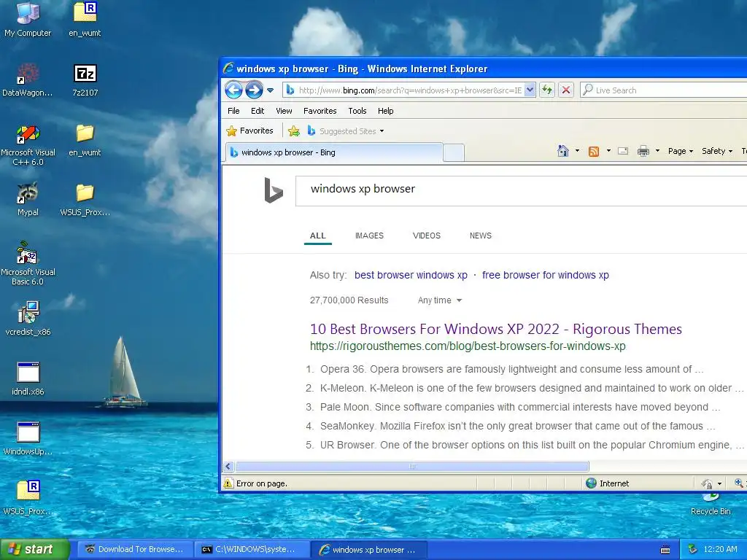Click the IE Stop button
The height and width of the screenshot is (560, 747).
pos(565,90)
